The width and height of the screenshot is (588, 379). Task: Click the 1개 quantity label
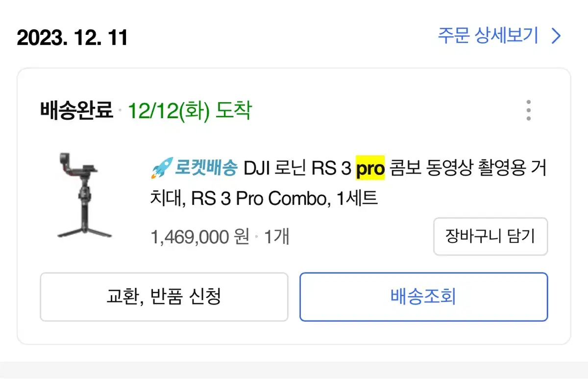tap(277, 237)
